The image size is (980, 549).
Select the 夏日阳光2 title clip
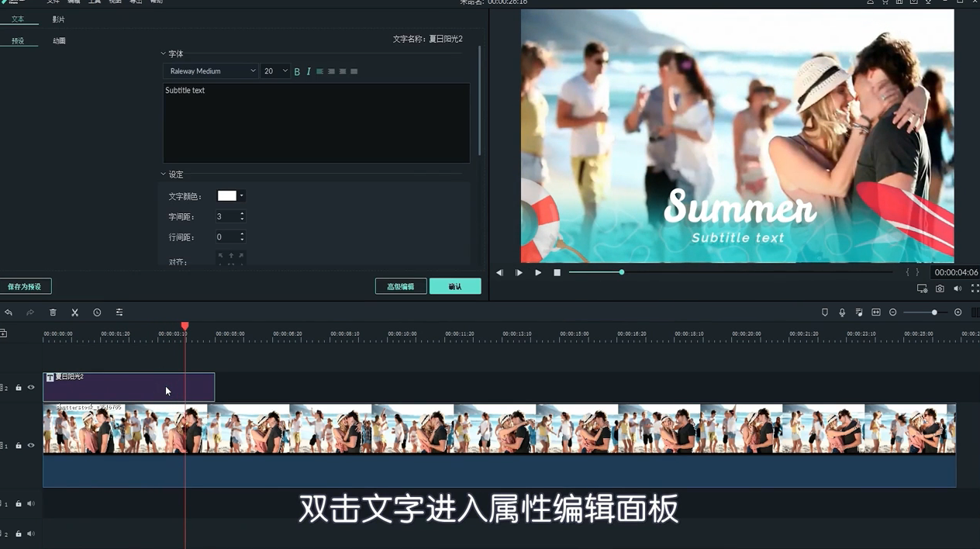tap(129, 387)
